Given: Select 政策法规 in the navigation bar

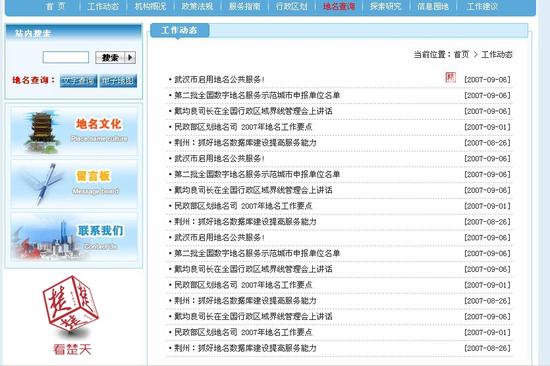Looking at the screenshot, I should [197, 6].
